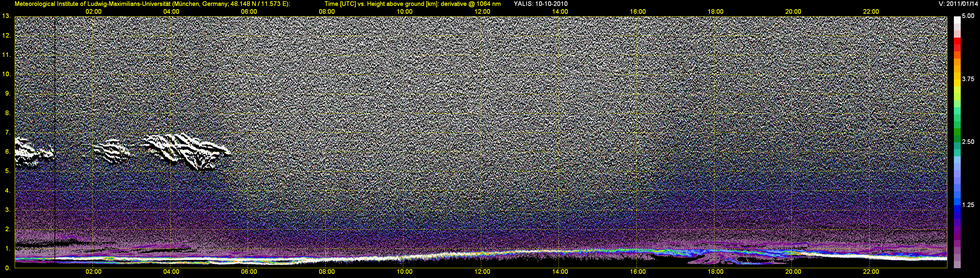Pick the 9. km height axis label

8,93
